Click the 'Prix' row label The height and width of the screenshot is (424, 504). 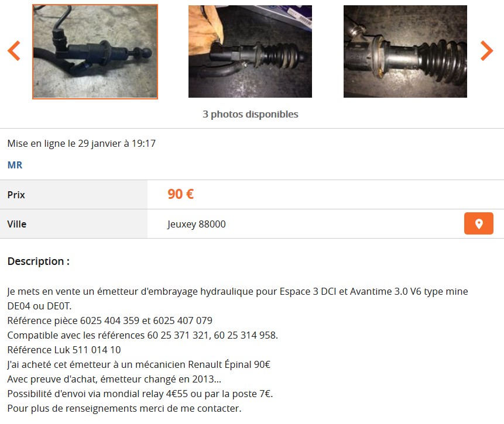16,195
